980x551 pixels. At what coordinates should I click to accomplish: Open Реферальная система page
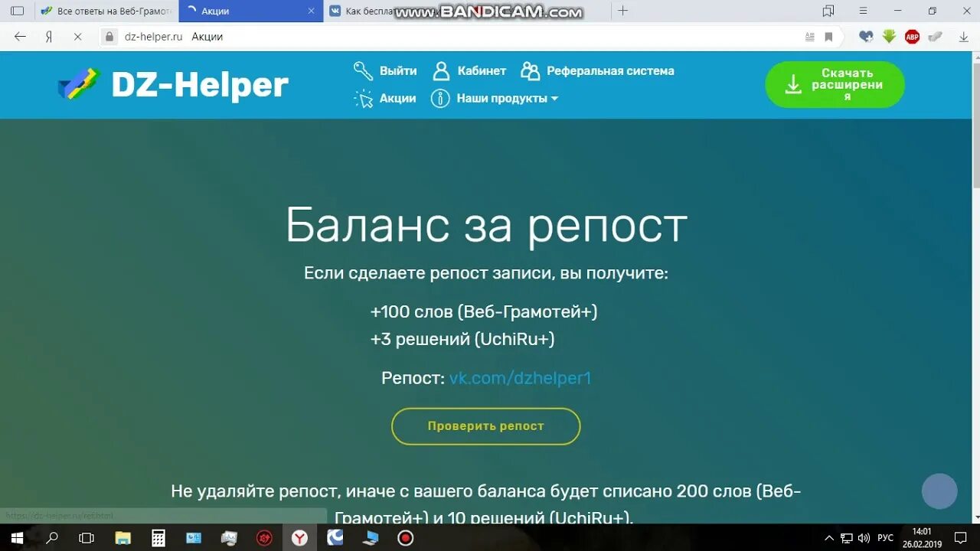coord(610,71)
